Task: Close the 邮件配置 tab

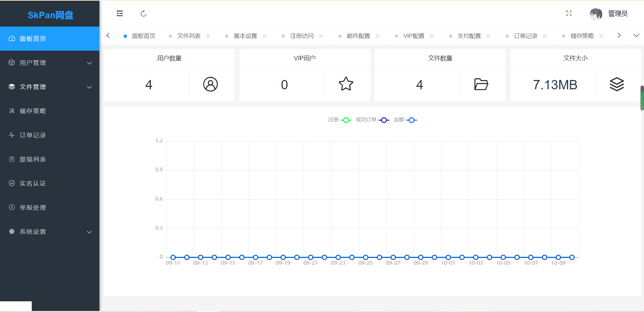Action: [378, 36]
